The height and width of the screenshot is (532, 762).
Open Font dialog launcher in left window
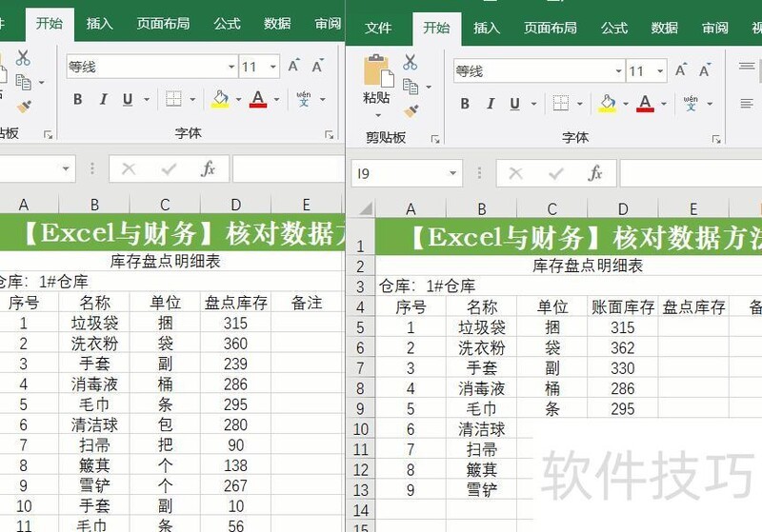(329, 135)
